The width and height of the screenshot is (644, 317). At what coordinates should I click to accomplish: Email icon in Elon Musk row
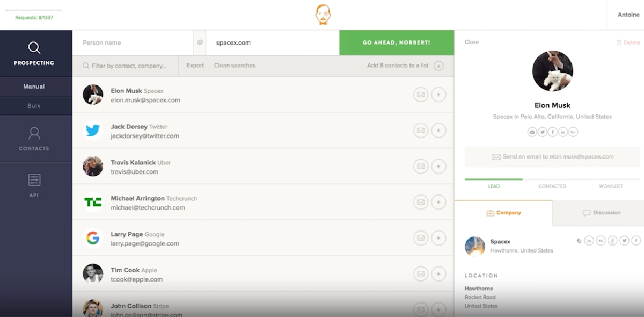click(421, 95)
